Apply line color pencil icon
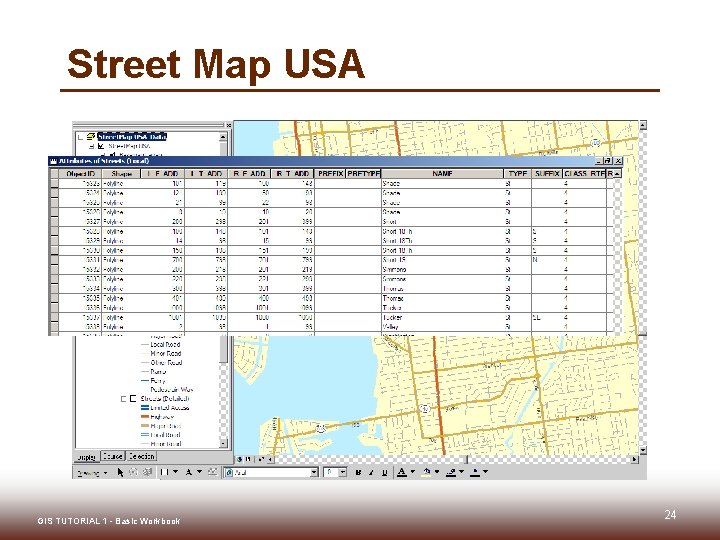The width and height of the screenshot is (720, 540). [x=451, y=472]
